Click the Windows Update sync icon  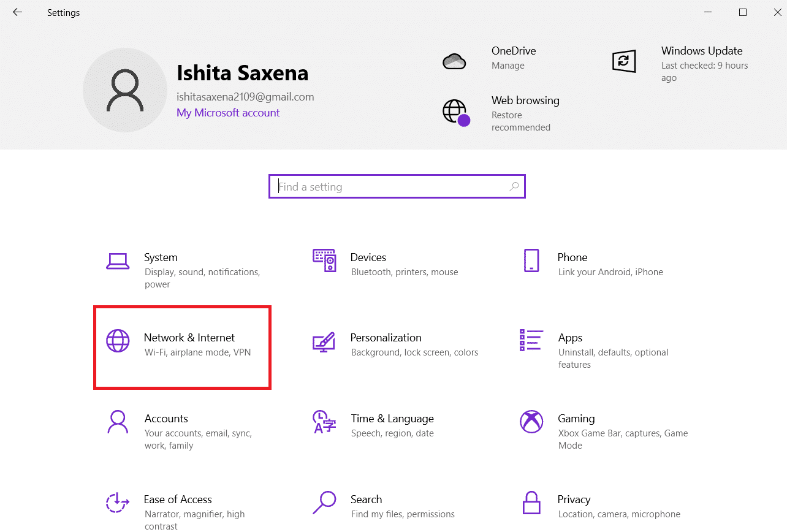(624, 61)
